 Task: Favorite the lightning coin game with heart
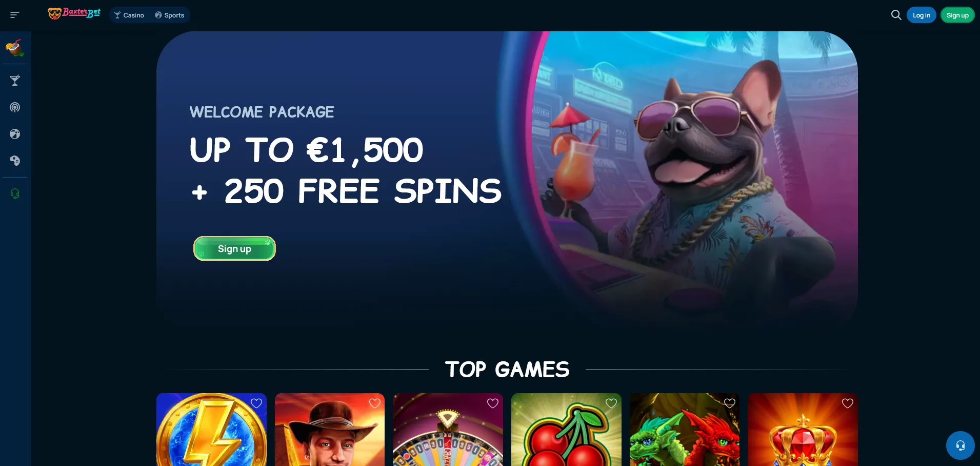256,403
